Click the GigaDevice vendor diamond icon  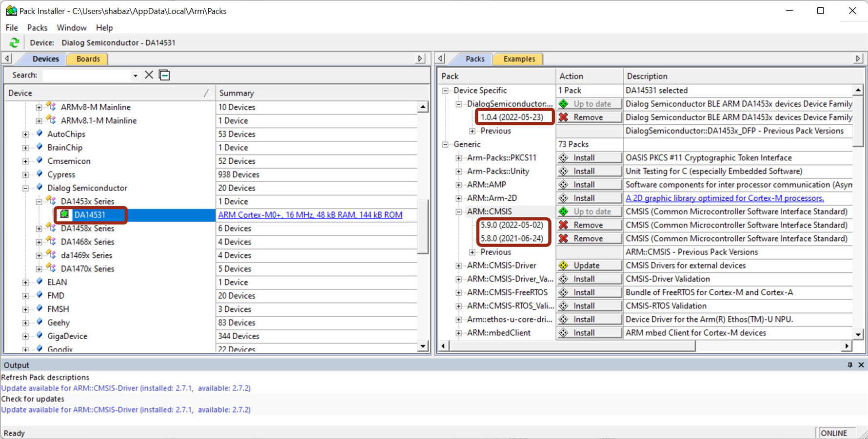[x=40, y=336]
